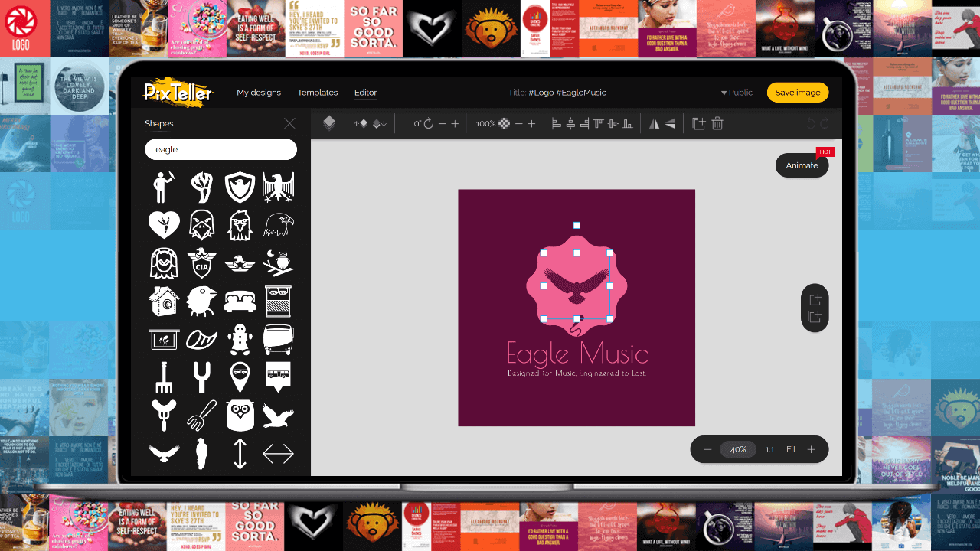
Task: Insert the heart with footprint shape
Action: (164, 225)
